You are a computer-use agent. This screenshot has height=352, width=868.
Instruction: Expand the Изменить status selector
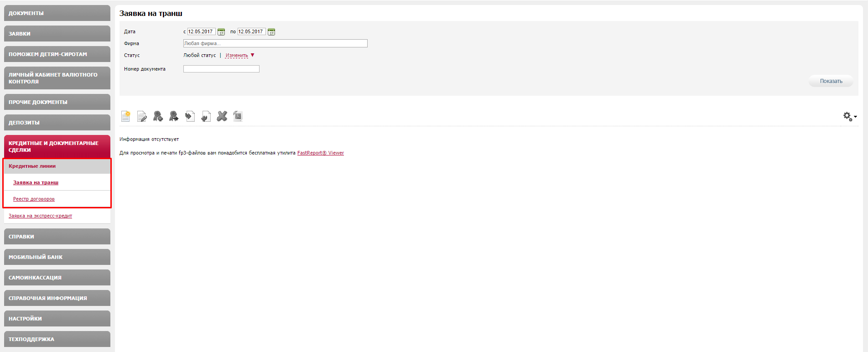(x=240, y=55)
